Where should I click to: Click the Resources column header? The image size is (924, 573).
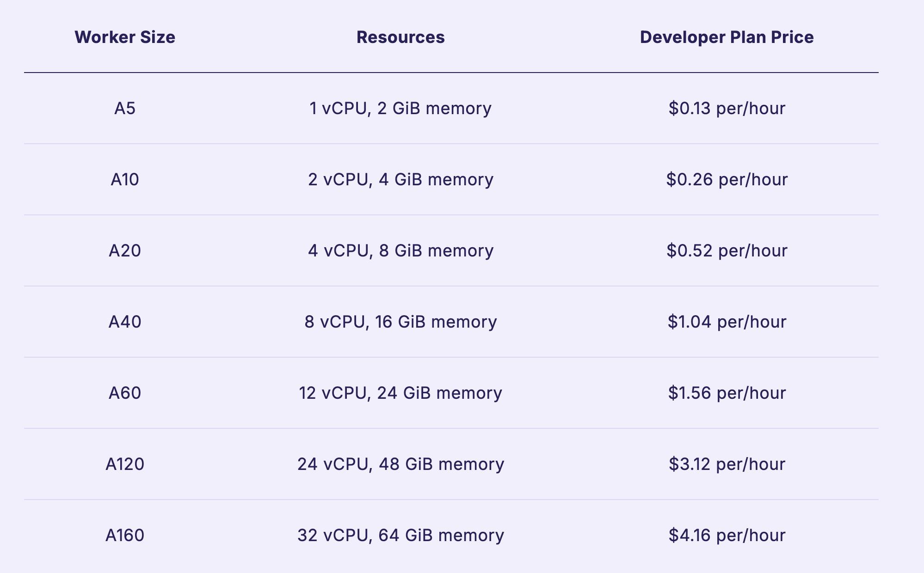(x=400, y=37)
